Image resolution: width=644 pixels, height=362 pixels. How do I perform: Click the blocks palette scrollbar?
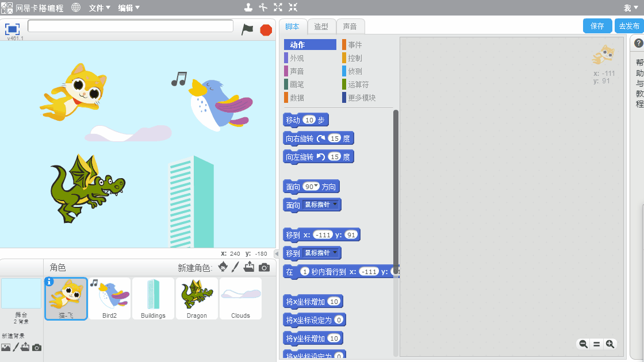coord(396,192)
